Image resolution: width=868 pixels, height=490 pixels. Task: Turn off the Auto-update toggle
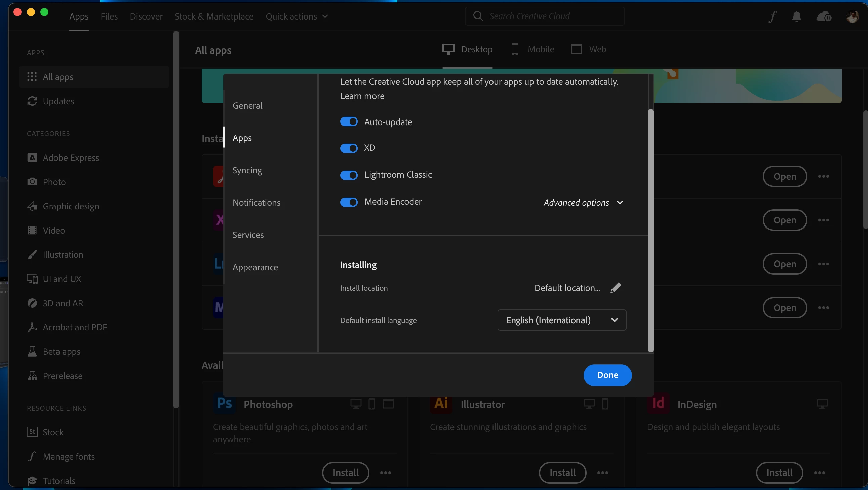coord(349,122)
